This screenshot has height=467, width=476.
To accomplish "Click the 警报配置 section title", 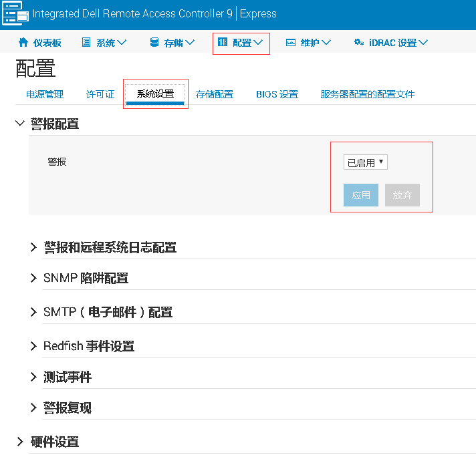I will (x=55, y=124).
